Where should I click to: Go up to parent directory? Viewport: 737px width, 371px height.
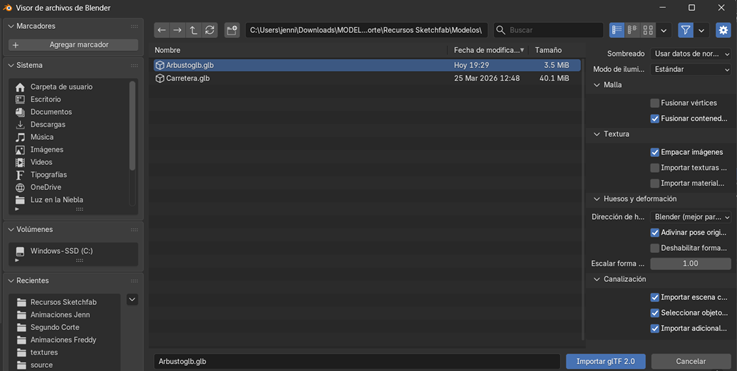[193, 30]
